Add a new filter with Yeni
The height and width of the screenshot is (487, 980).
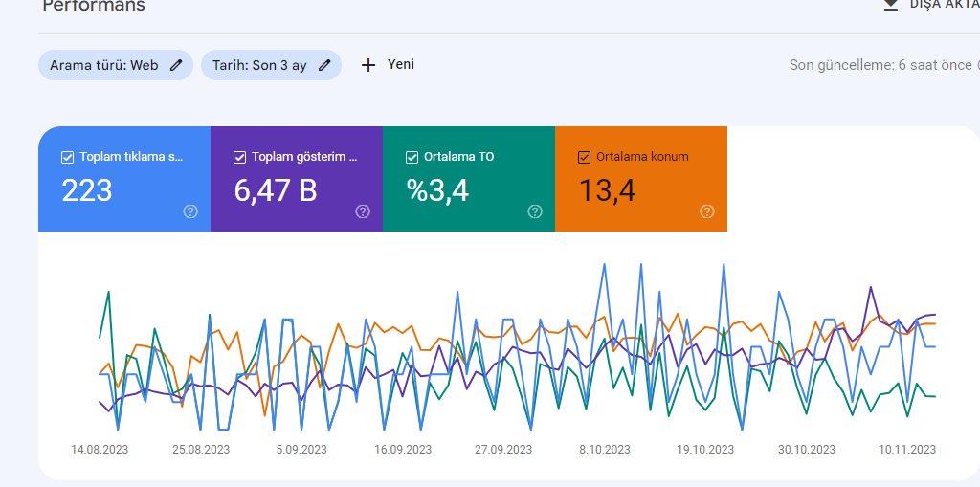point(388,65)
